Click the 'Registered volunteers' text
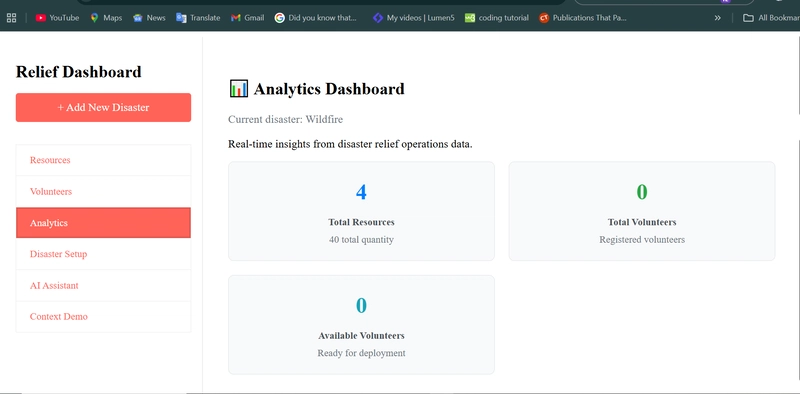The image size is (800, 394). (x=642, y=239)
